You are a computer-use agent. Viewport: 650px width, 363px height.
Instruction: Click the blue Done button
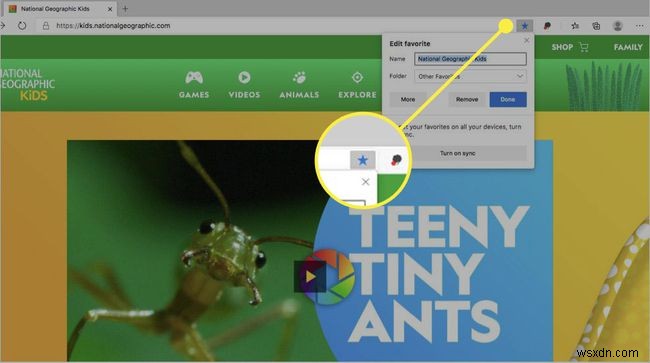coord(508,99)
